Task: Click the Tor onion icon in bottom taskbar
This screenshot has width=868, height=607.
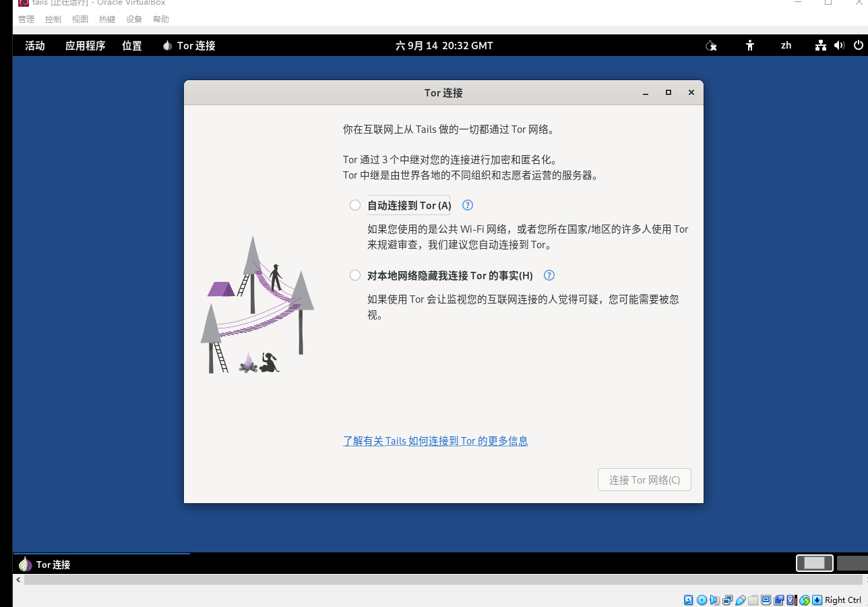Action: (25, 565)
